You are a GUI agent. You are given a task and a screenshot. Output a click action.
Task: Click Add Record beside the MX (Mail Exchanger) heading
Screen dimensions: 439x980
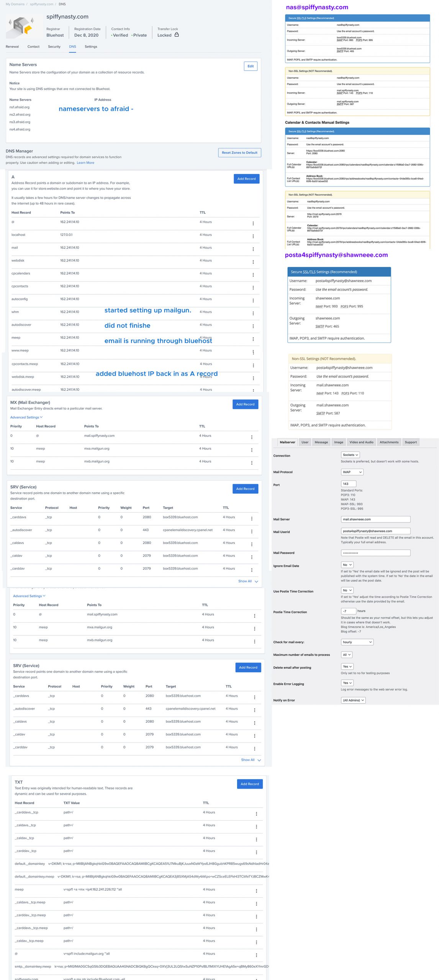245,404
